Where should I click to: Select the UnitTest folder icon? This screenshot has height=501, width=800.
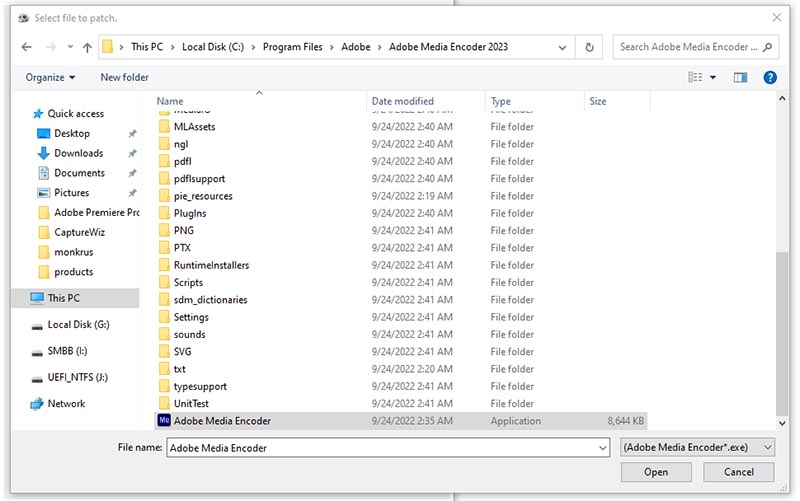(x=164, y=404)
